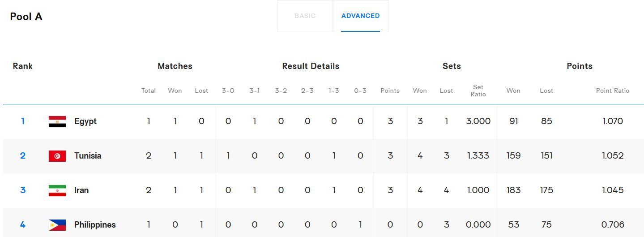Click the Tunisia flag icon

(57, 156)
